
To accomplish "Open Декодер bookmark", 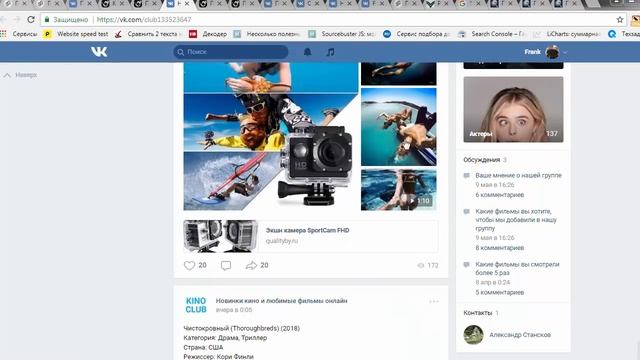I will coord(208,34).
